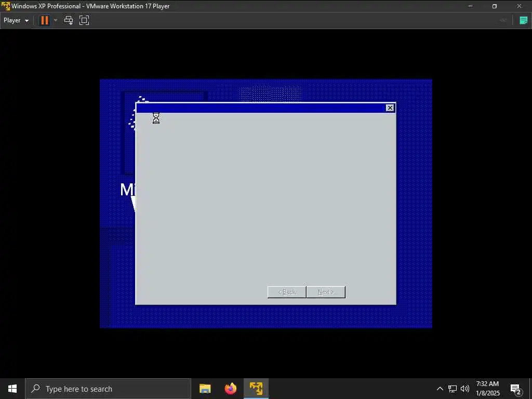Expand the power options arrow next to pause

[x=56, y=20]
